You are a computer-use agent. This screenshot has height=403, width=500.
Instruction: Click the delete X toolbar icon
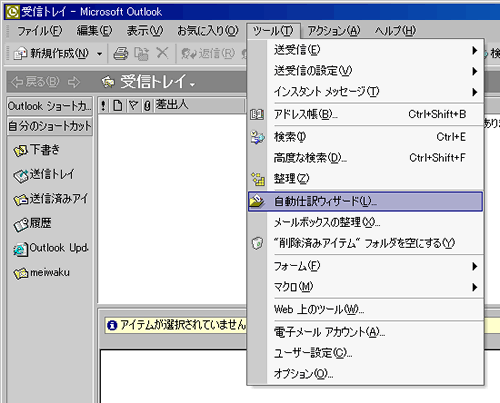[162, 53]
